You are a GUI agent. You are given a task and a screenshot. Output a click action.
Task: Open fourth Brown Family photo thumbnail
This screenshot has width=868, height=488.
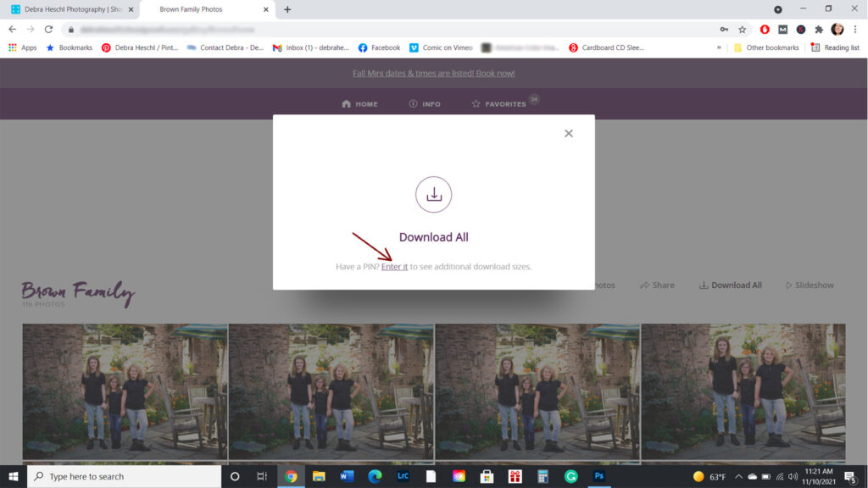[x=743, y=391]
